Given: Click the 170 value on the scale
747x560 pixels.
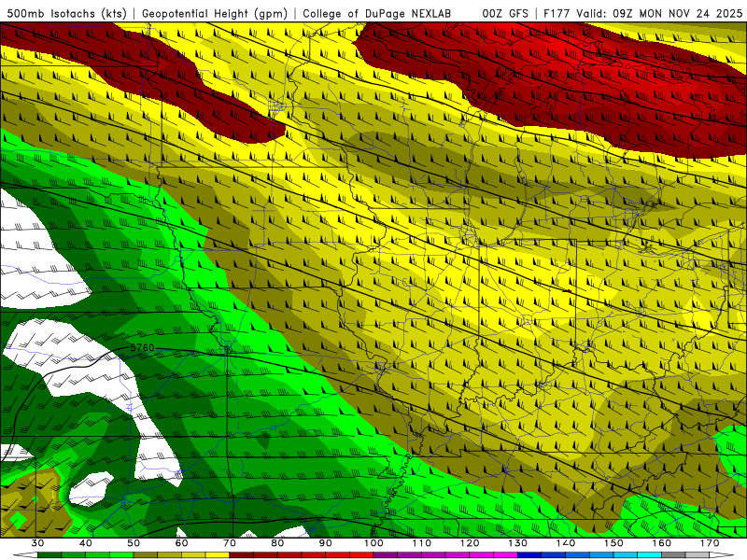Looking at the screenshot, I should tap(710, 543).
